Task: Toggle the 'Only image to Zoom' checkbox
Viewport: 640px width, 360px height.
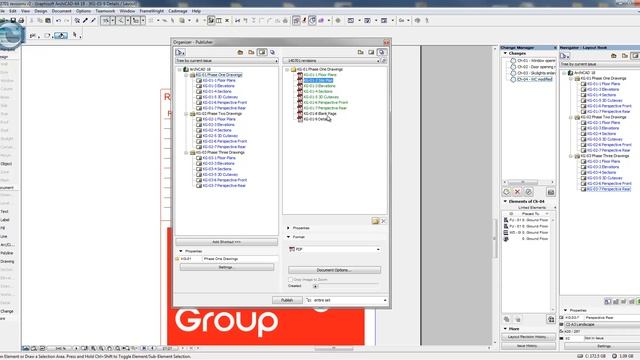Action: [291, 280]
